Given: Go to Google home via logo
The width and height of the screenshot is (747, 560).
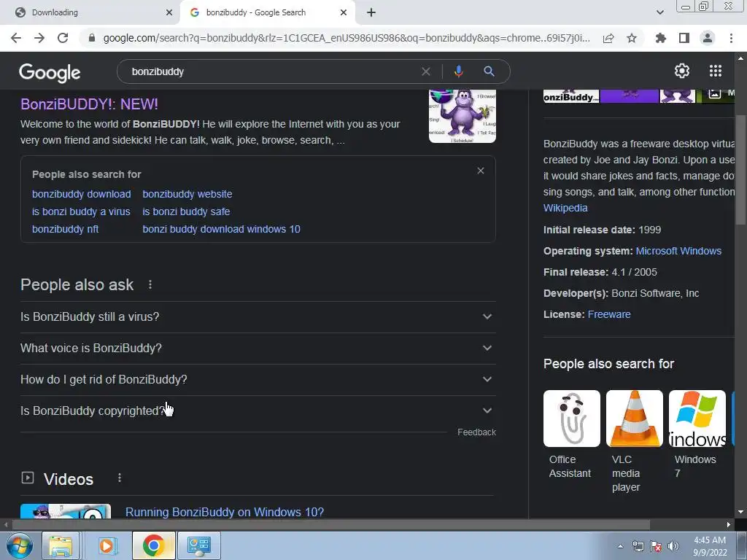Looking at the screenshot, I should point(50,73).
